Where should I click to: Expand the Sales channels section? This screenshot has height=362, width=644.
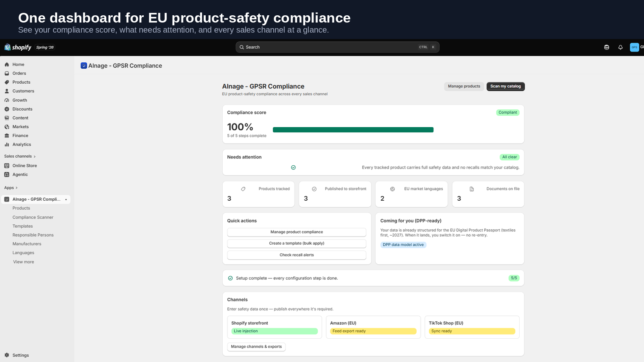pos(20,156)
